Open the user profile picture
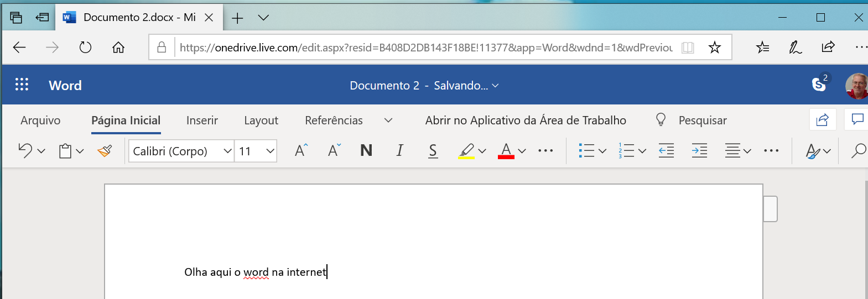Screen dimensions: 868x299 coord(856,86)
